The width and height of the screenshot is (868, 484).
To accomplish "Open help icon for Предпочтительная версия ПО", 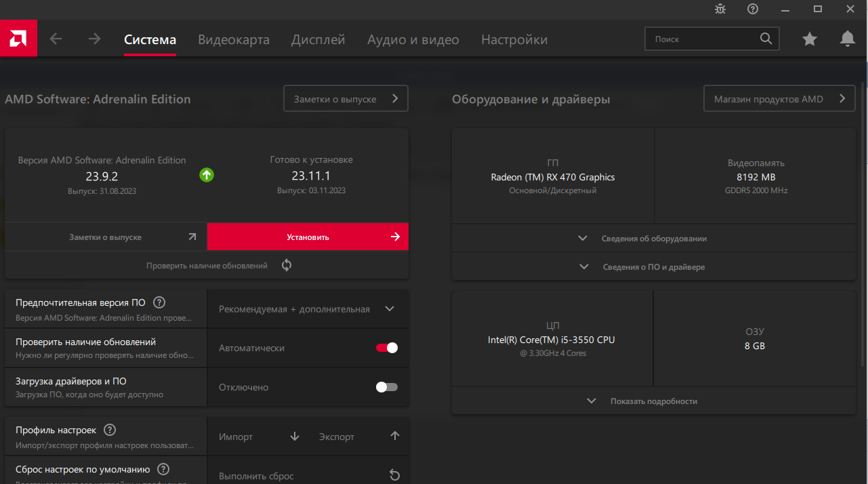I will (159, 302).
